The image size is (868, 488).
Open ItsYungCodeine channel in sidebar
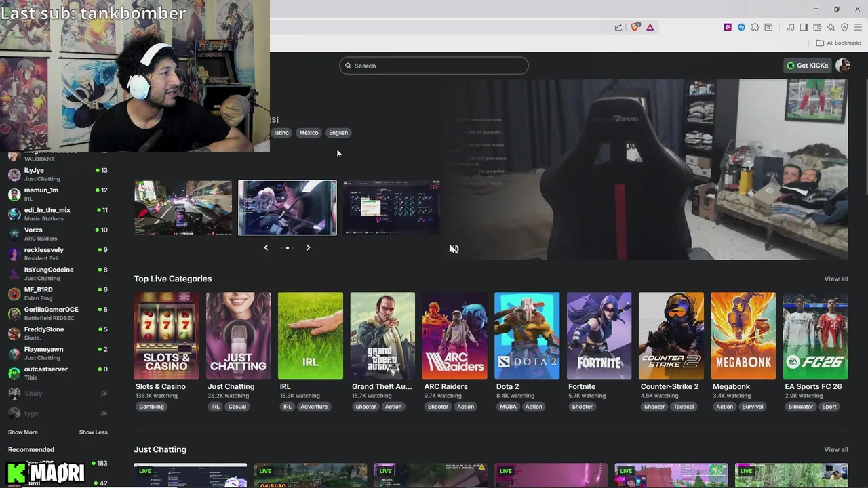[x=57, y=274]
